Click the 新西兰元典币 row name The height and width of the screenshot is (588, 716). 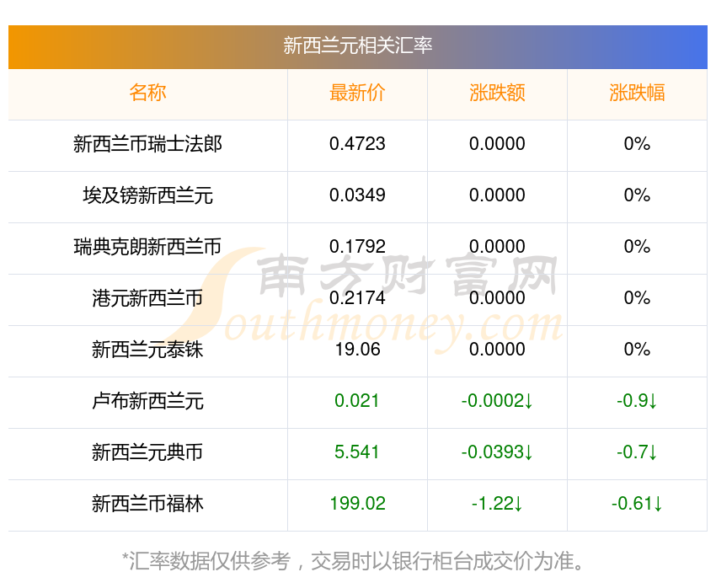coord(147,452)
